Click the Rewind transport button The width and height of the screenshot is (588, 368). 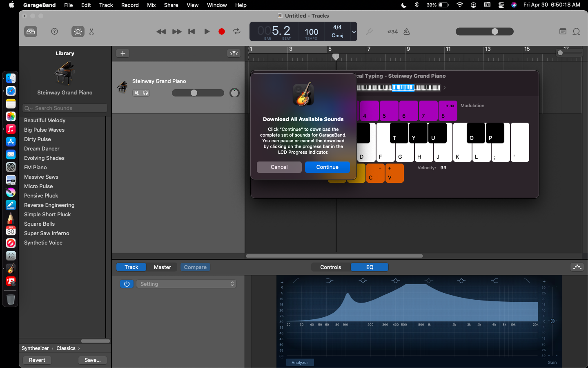pos(161,31)
